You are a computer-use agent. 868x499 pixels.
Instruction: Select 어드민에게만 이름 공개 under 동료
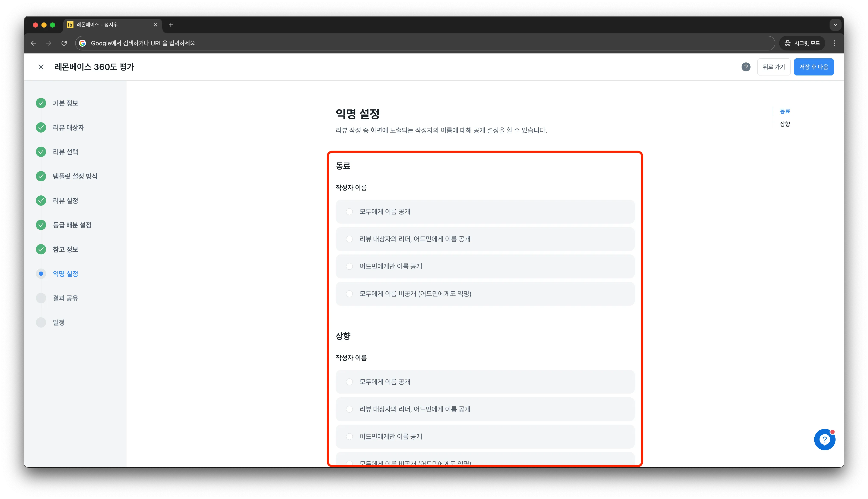[485, 266]
